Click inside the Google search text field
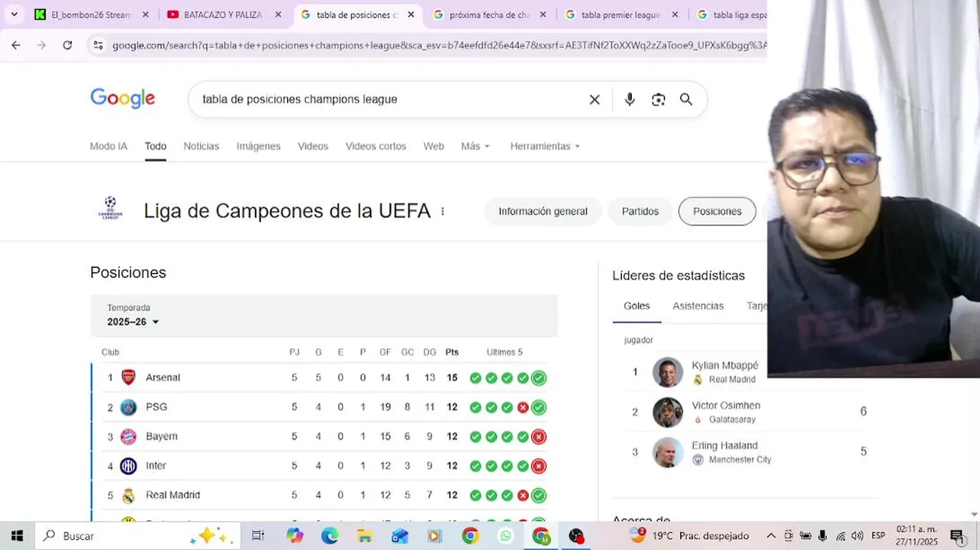This screenshot has height=550, width=980. tap(382, 99)
